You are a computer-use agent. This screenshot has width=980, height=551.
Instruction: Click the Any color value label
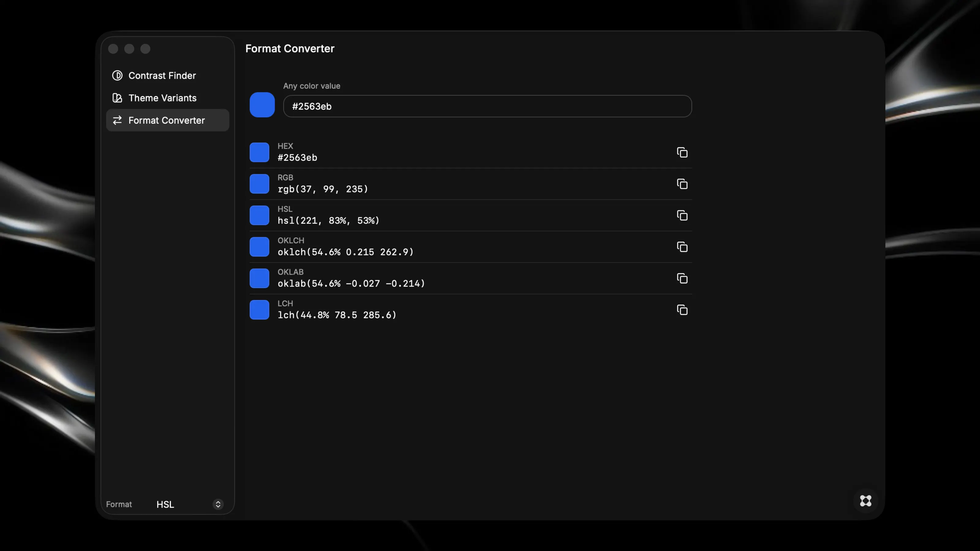tap(311, 86)
